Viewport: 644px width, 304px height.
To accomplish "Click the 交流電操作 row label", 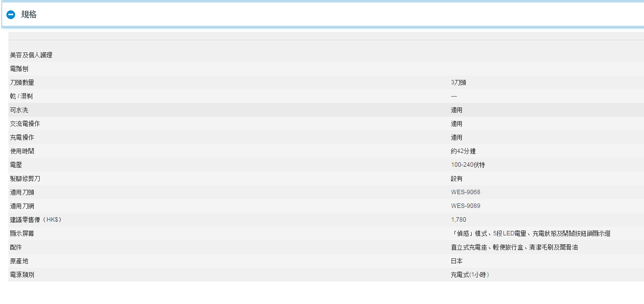I will coord(25,124).
